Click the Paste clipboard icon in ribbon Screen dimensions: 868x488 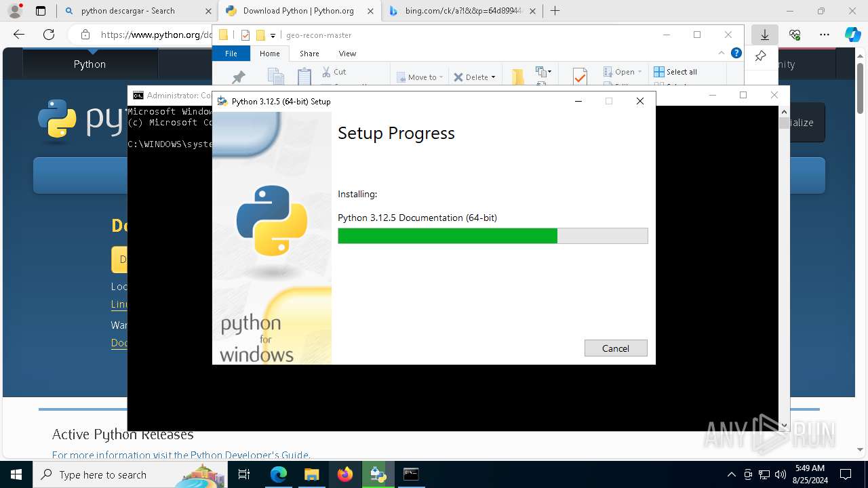click(x=304, y=77)
